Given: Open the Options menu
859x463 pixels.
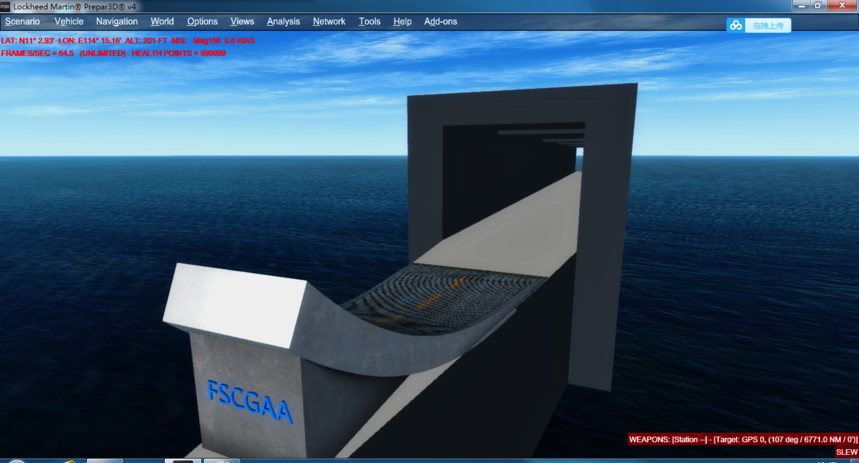Looking at the screenshot, I should [x=202, y=21].
